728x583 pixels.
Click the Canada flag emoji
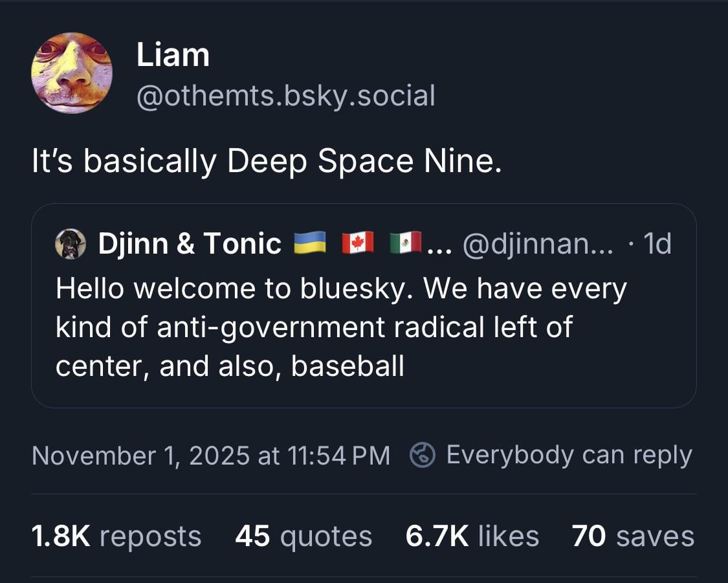(357, 244)
